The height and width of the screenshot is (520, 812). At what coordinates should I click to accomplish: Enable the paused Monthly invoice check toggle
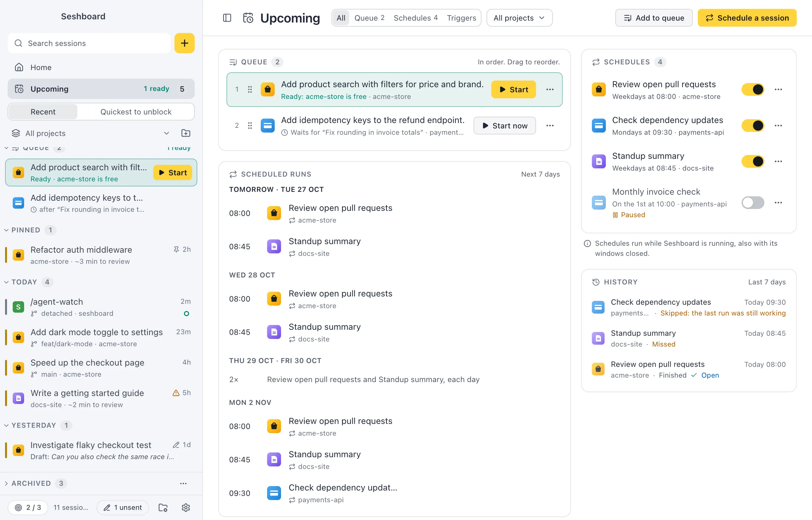pos(753,203)
